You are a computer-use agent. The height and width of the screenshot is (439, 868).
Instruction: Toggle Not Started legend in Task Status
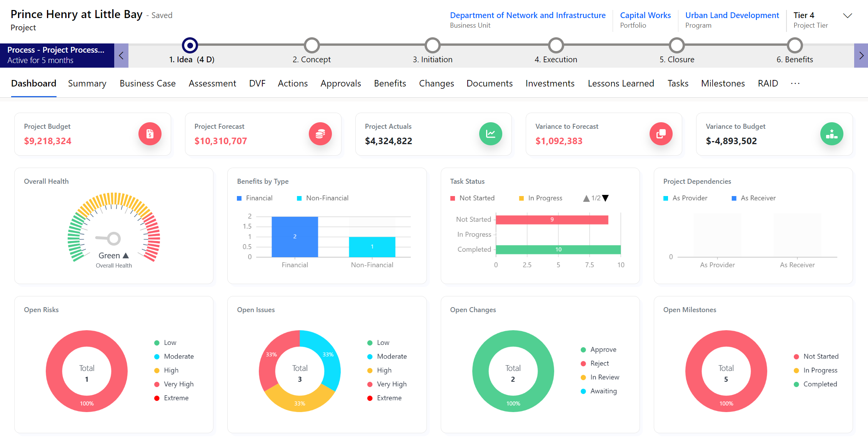click(473, 198)
